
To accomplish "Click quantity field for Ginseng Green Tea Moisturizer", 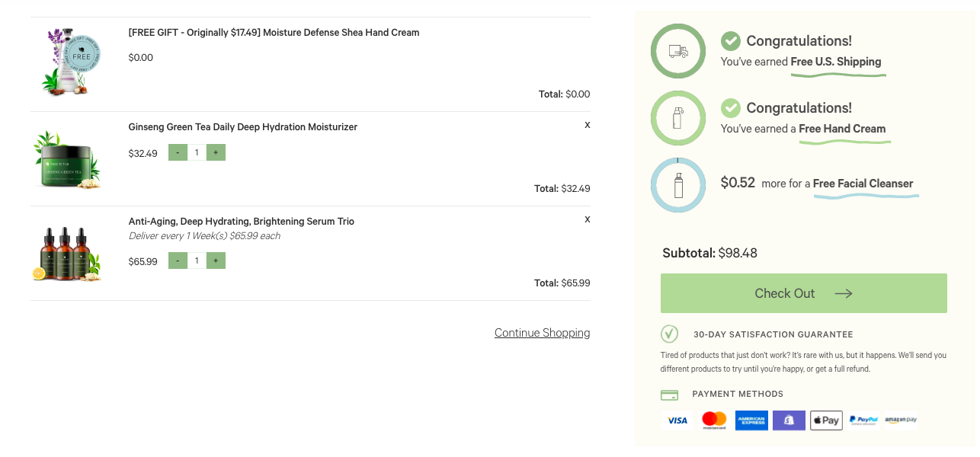I will pyautogui.click(x=197, y=152).
